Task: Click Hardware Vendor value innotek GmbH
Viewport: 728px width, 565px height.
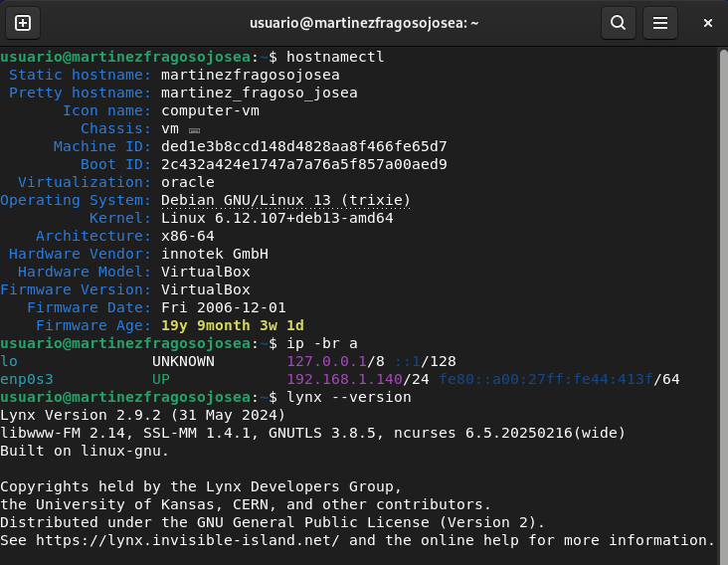Action: (215, 254)
